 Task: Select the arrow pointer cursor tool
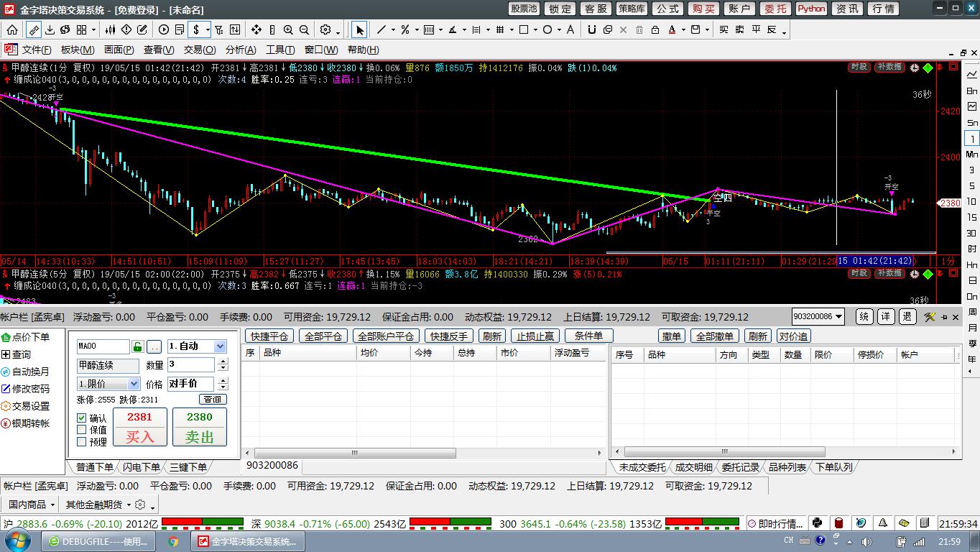(360, 29)
